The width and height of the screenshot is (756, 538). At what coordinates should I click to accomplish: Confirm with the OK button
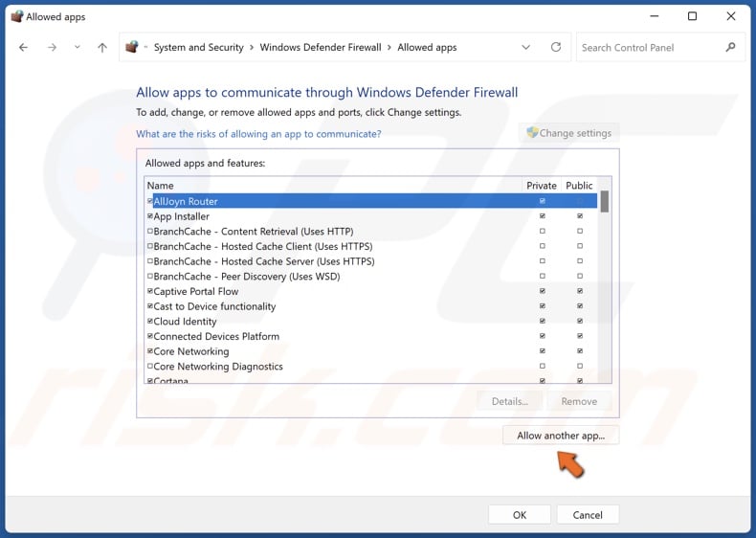tap(520, 514)
